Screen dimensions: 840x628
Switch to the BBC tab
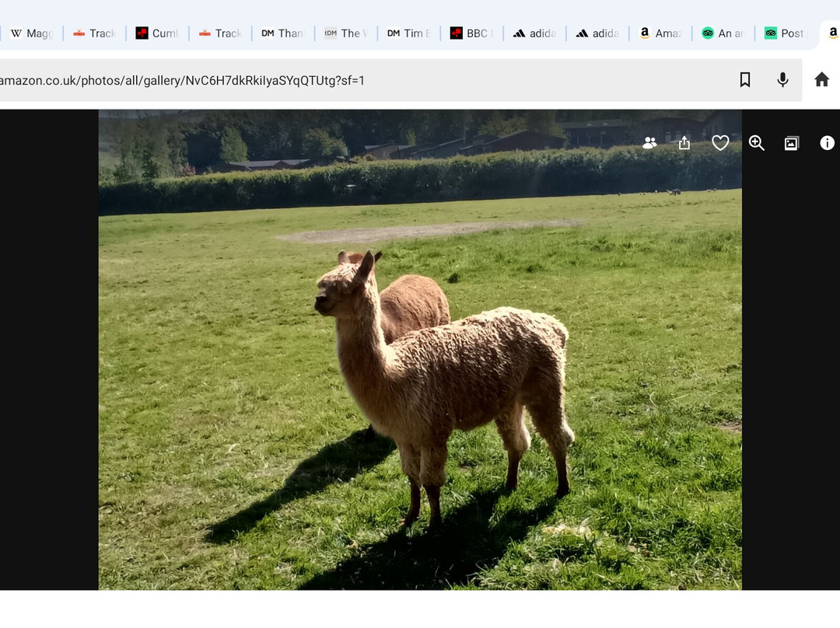(470, 33)
